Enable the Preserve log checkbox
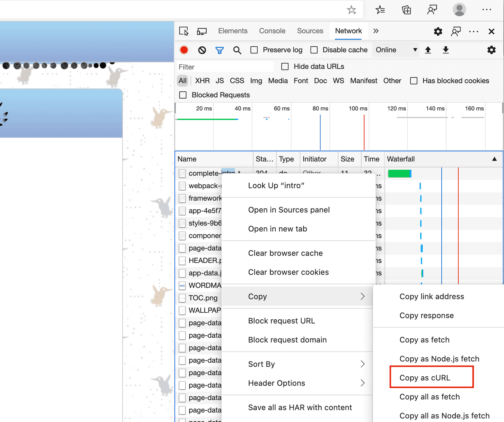This screenshot has height=422, width=504. [x=254, y=50]
